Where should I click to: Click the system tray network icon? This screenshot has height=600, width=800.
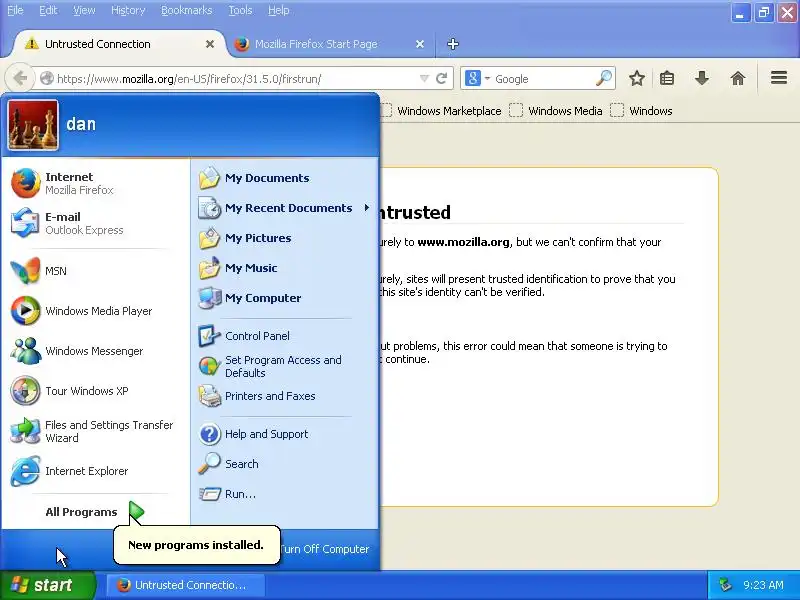(725, 585)
